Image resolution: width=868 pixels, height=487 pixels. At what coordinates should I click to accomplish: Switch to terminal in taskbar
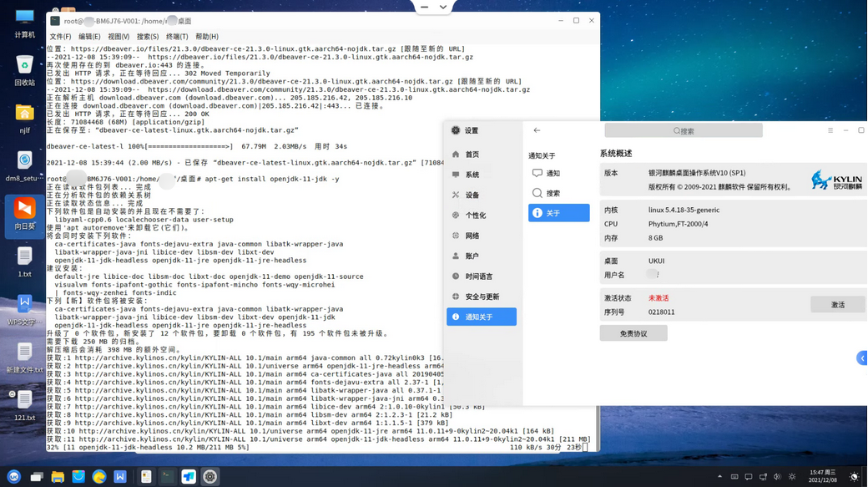coord(167,476)
